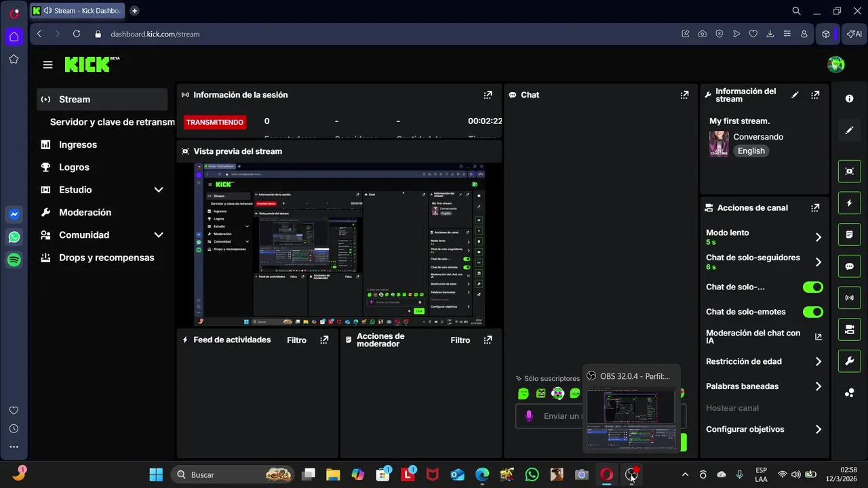868x488 pixels.
Task: Open Moderación del chat con IA link
Action: click(764, 337)
